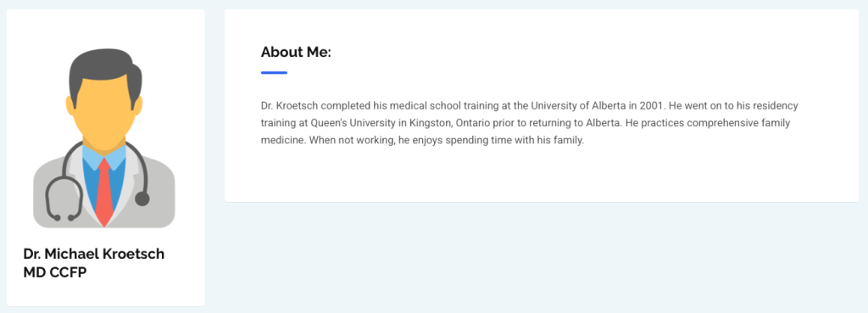Click the stethoscope chest piece dot
Screen dimensions: 868x313
pos(142,198)
